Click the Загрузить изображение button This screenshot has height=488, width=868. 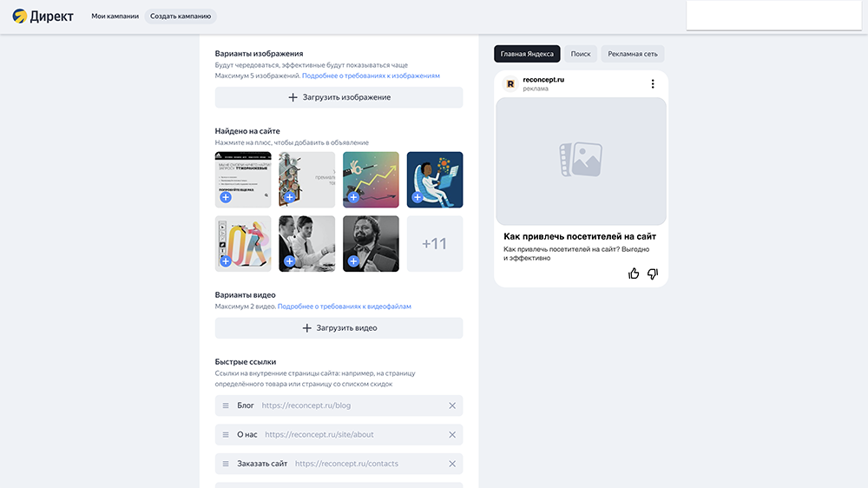click(x=339, y=97)
